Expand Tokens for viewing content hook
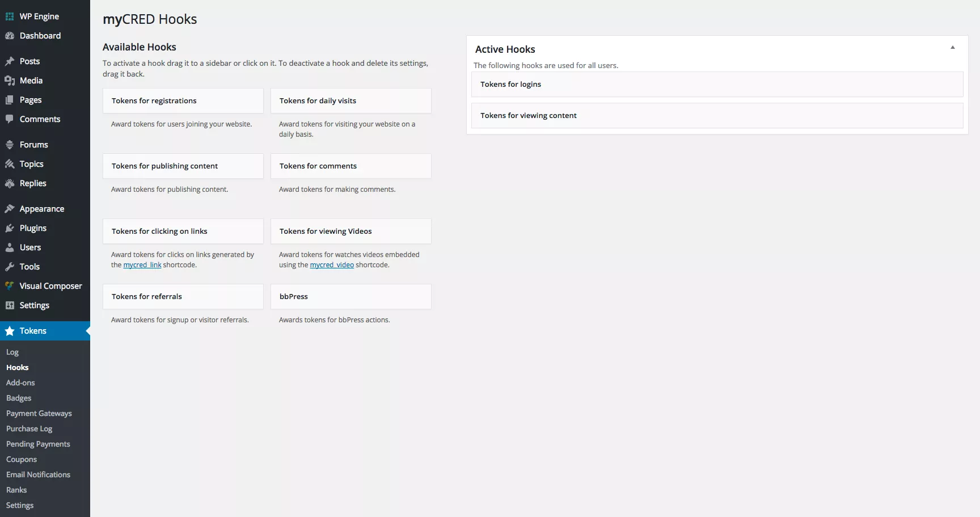The width and height of the screenshot is (980, 517). pyautogui.click(x=717, y=116)
